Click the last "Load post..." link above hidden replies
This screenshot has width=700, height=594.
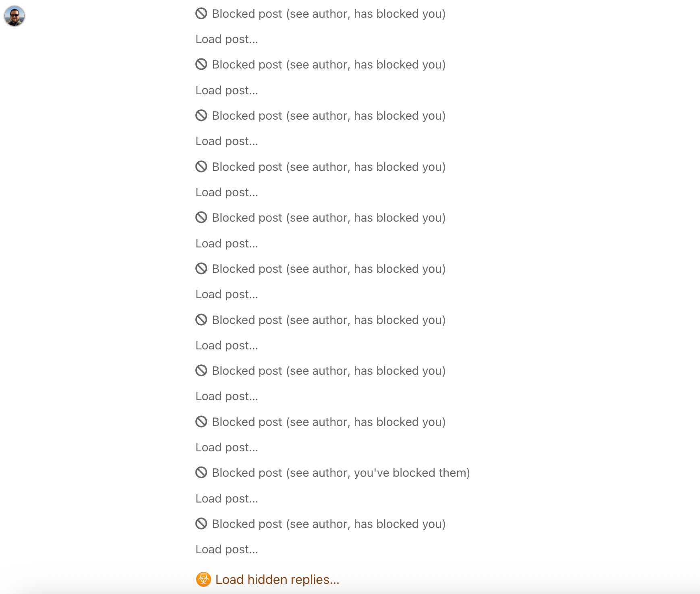(x=227, y=549)
